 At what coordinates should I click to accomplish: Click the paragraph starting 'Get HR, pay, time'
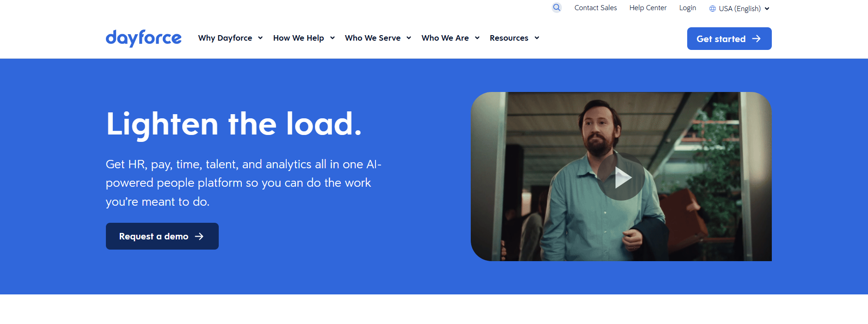(244, 183)
